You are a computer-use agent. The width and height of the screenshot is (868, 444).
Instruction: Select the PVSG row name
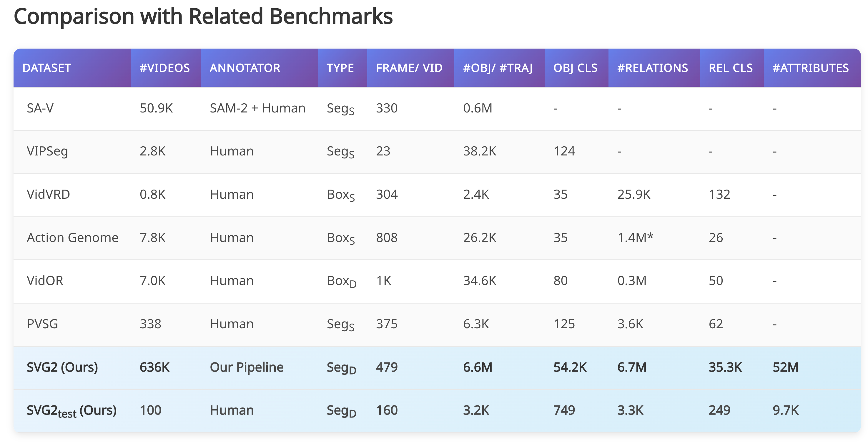(x=42, y=324)
